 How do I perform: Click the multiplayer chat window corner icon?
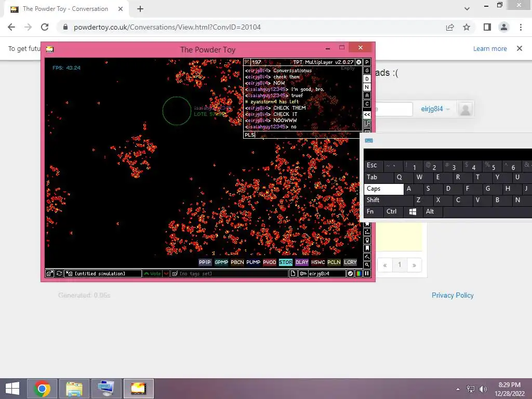[x=247, y=62]
